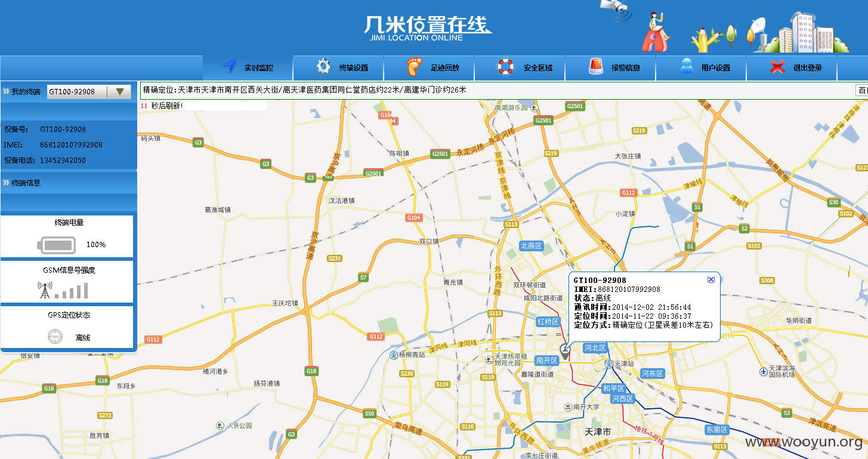Click the GSM信息号强度 panel heading
Viewport: 868px width, 459px height.
[69, 270]
